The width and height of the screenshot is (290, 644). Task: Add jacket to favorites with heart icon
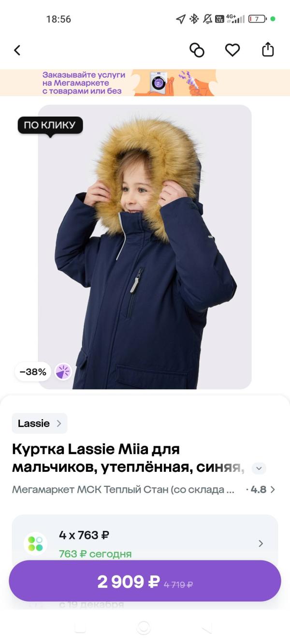(x=232, y=50)
